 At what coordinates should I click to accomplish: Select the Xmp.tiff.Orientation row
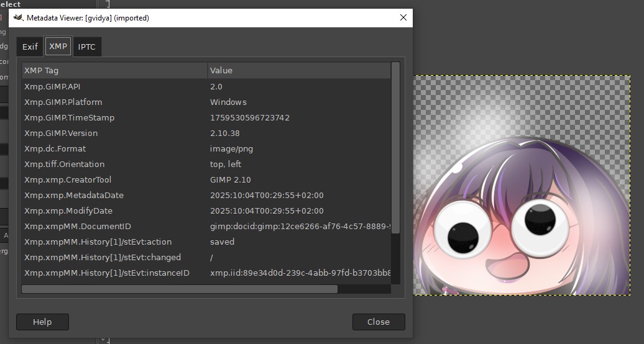click(x=206, y=164)
